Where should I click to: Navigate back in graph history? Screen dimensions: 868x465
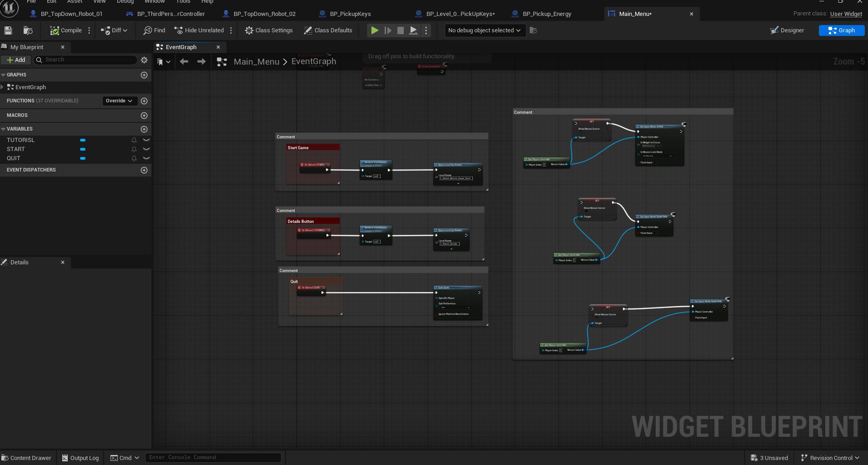tap(184, 61)
